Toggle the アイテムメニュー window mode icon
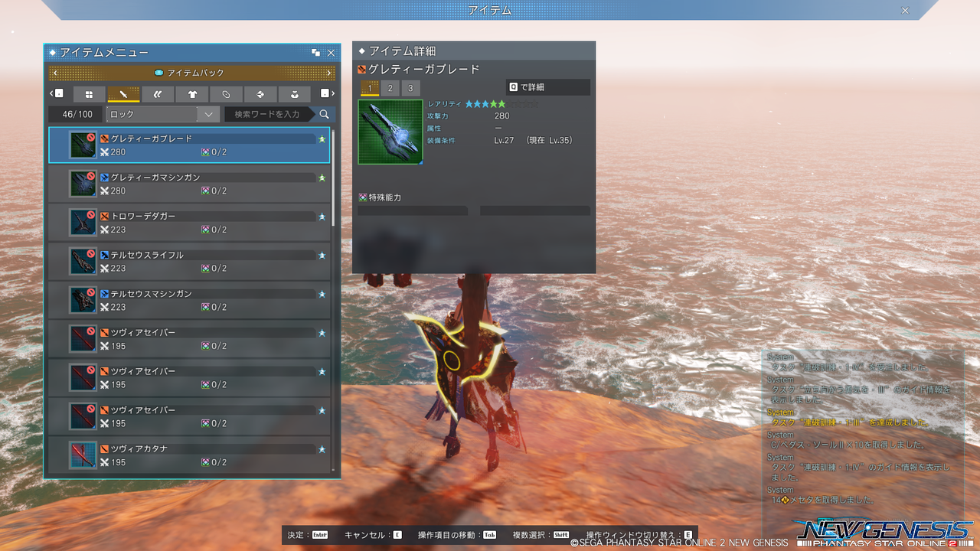Screen dimensions: 980x551 (x=316, y=53)
